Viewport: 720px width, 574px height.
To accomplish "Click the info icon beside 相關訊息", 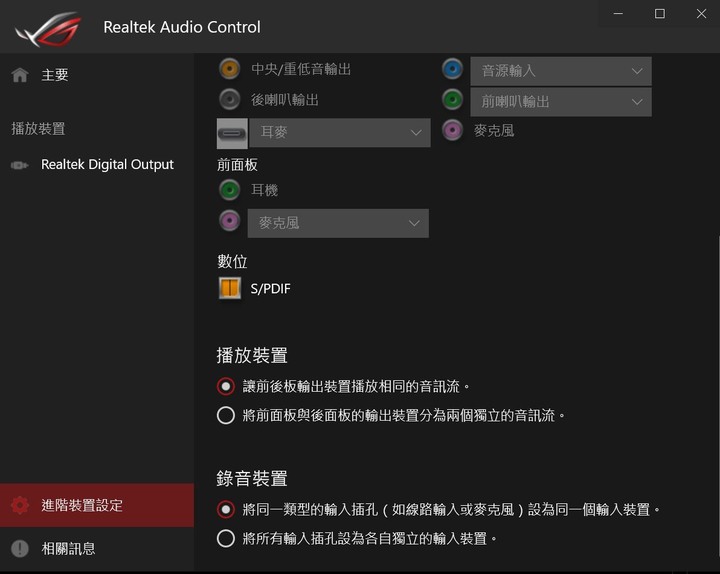I will click(20, 548).
